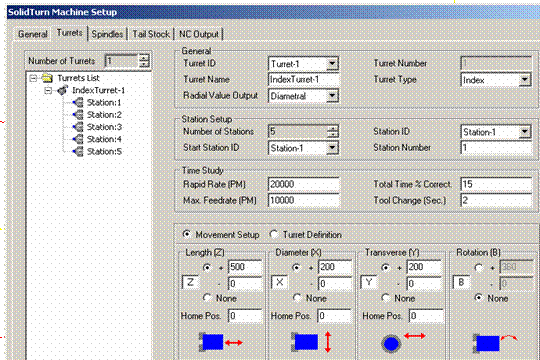The height and width of the screenshot is (360, 540).
Task: Switch to the Turrets tab
Action: (x=70, y=33)
